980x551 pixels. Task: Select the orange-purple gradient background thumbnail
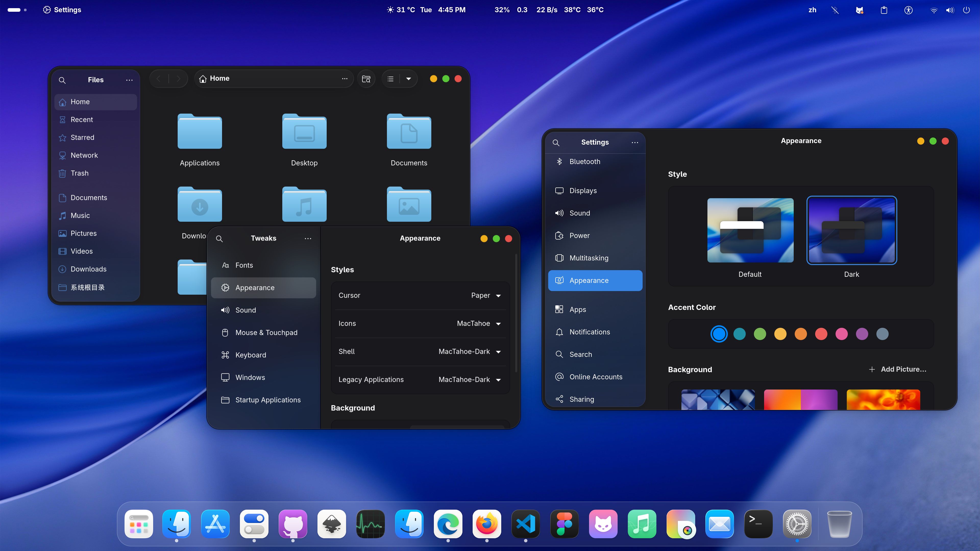tap(800, 399)
